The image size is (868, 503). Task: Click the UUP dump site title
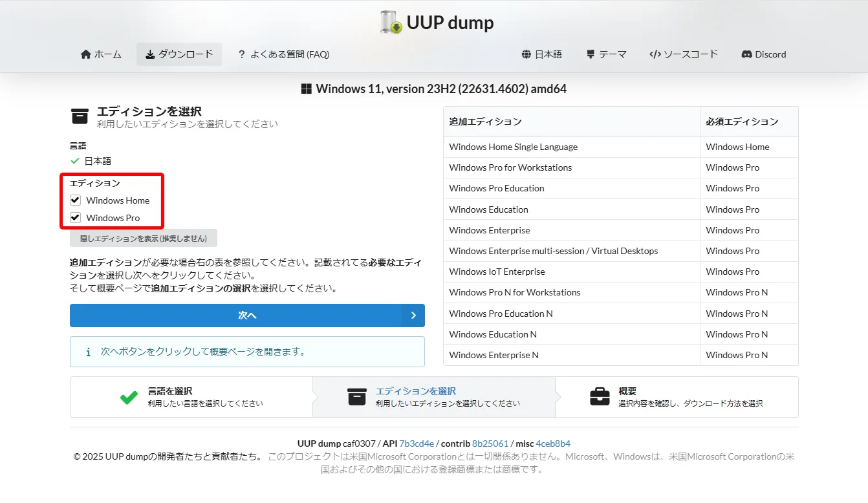(x=450, y=23)
